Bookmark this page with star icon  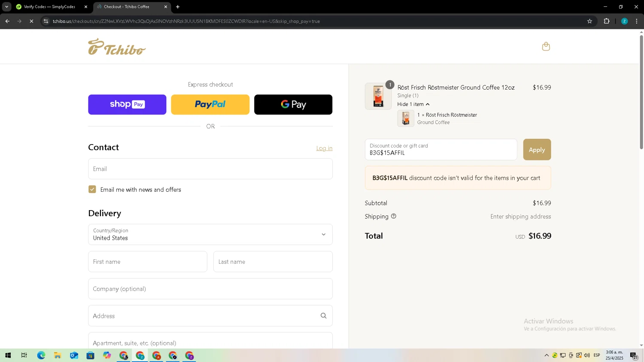[x=589, y=21]
